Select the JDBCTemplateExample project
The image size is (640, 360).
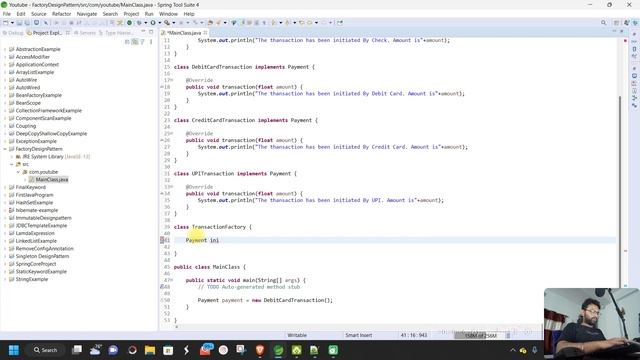coord(41,226)
